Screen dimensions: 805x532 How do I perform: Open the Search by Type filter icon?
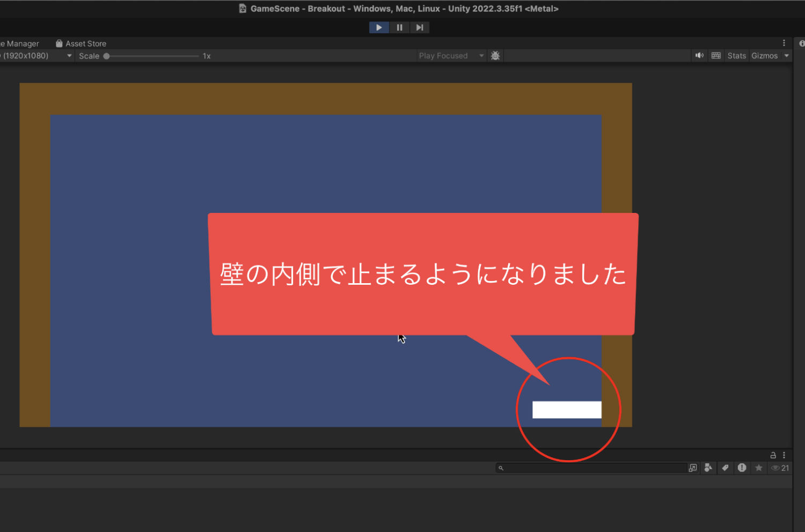(708, 468)
